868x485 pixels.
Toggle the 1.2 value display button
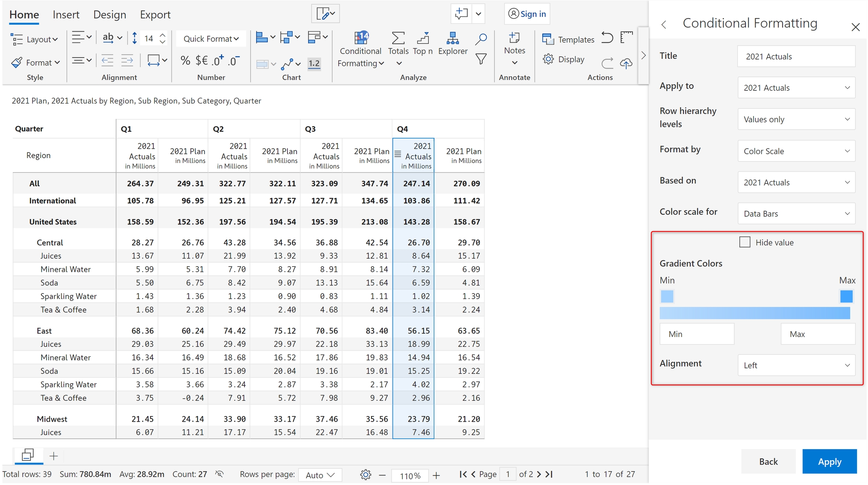coord(314,63)
